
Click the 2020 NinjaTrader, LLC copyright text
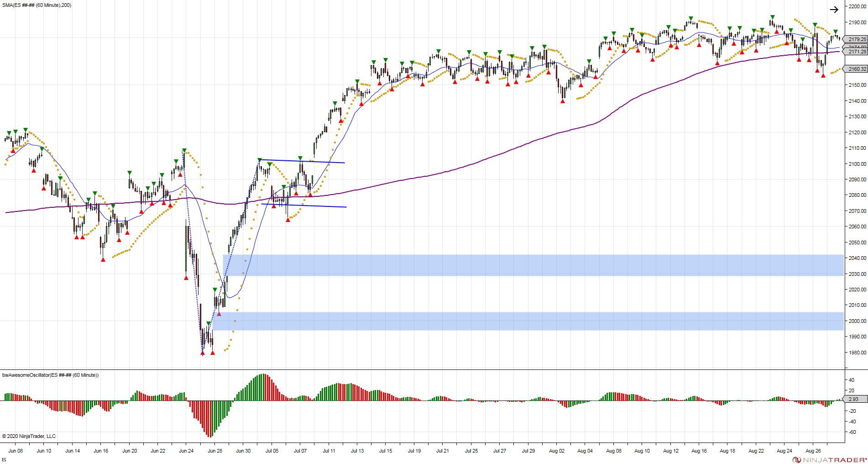click(29, 436)
